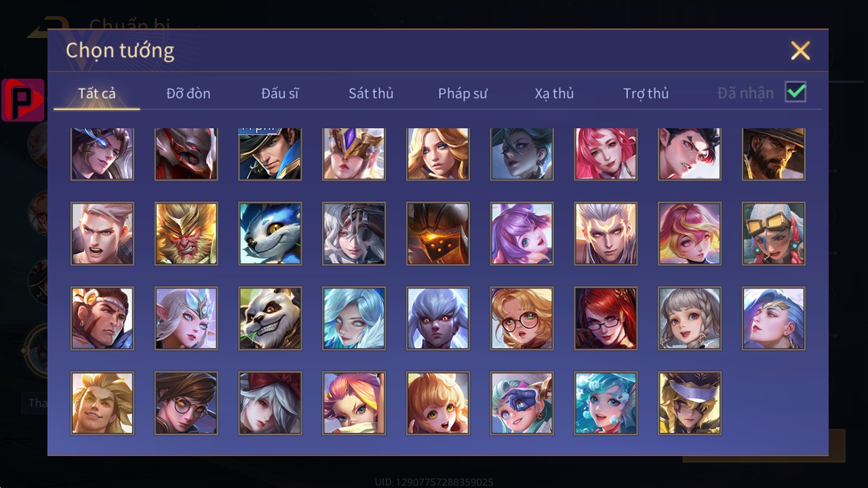Close the Chọn tướng dialog
The image size is (868, 488).
point(800,50)
